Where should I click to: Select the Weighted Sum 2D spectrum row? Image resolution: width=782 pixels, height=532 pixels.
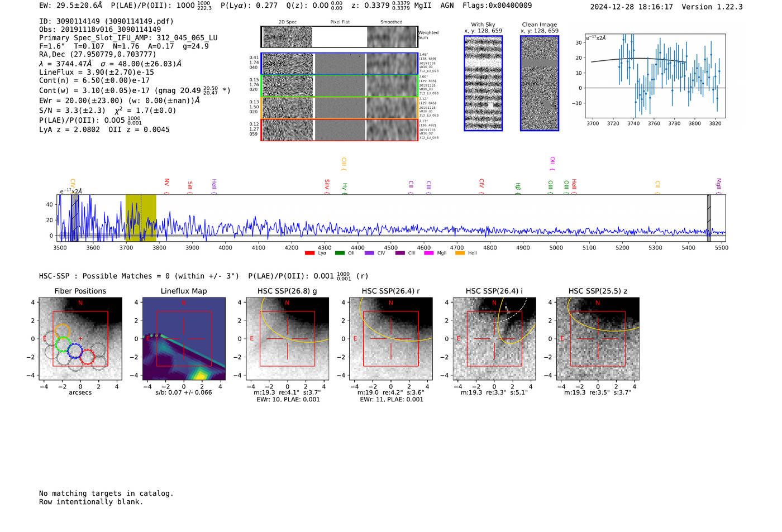point(339,37)
